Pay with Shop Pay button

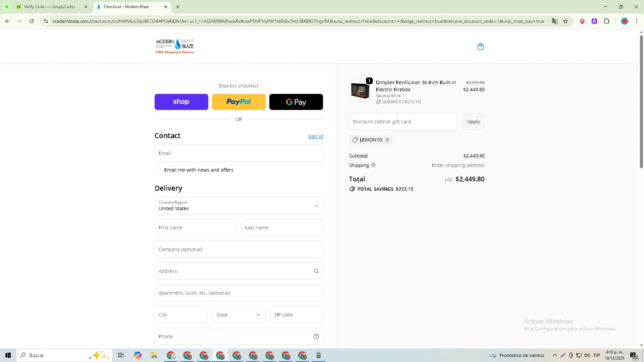181,102
